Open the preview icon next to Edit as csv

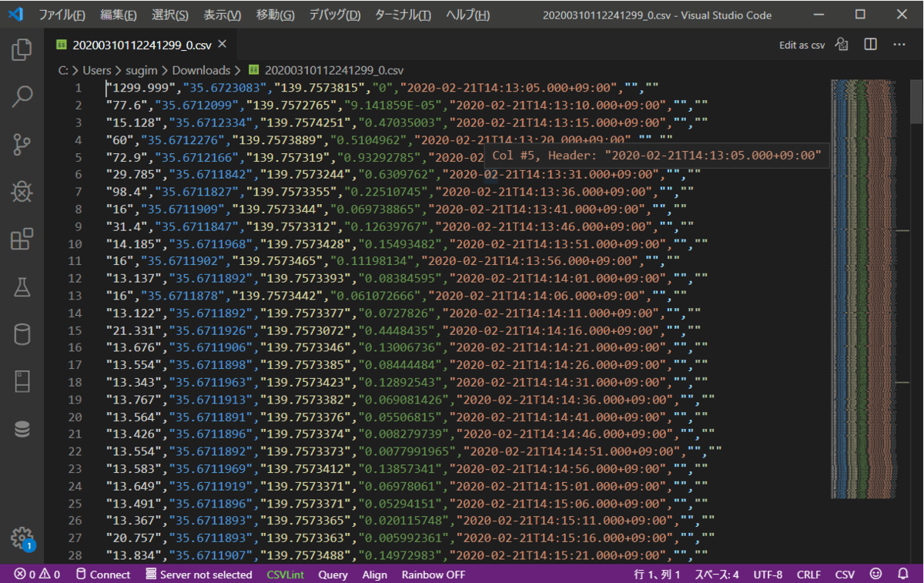coord(842,45)
